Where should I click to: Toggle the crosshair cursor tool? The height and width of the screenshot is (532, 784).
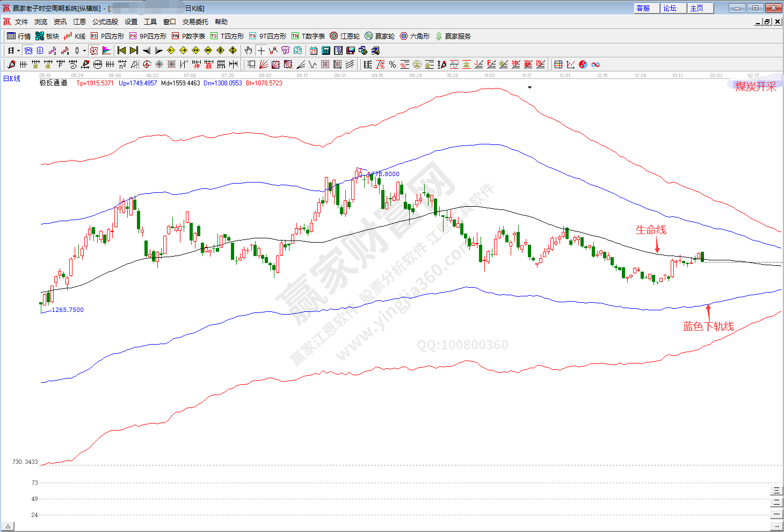[x=261, y=50]
